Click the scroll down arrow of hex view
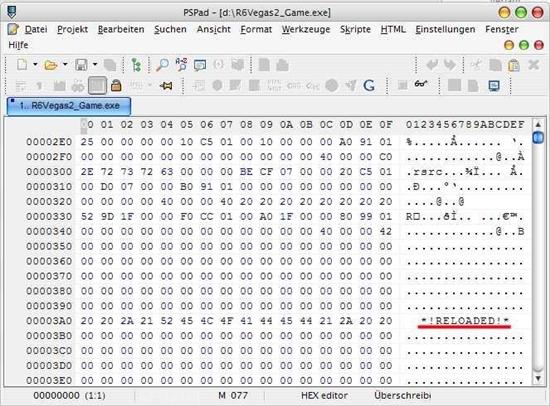The height and width of the screenshot is (406, 550). tap(538, 378)
